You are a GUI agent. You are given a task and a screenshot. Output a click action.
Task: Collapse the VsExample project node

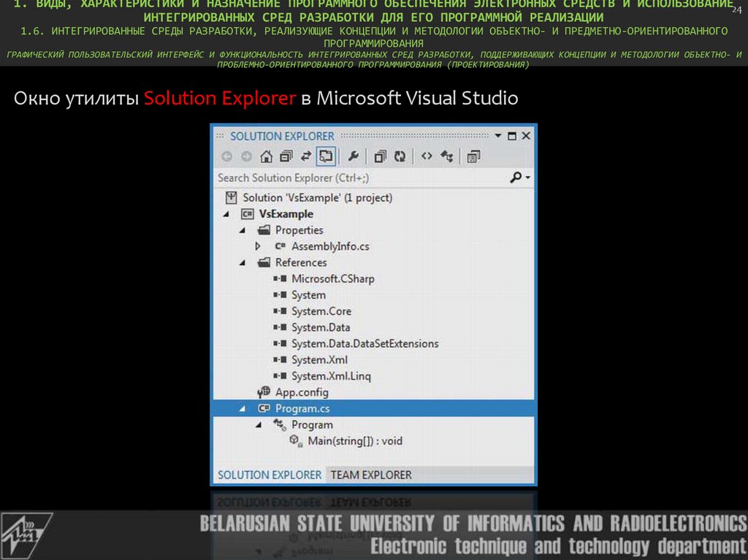tap(226, 214)
